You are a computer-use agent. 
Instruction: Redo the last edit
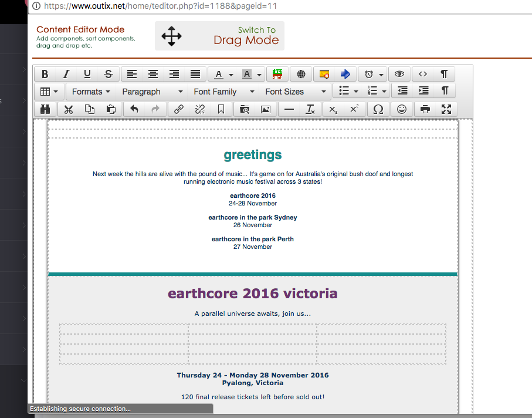(155, 109)
